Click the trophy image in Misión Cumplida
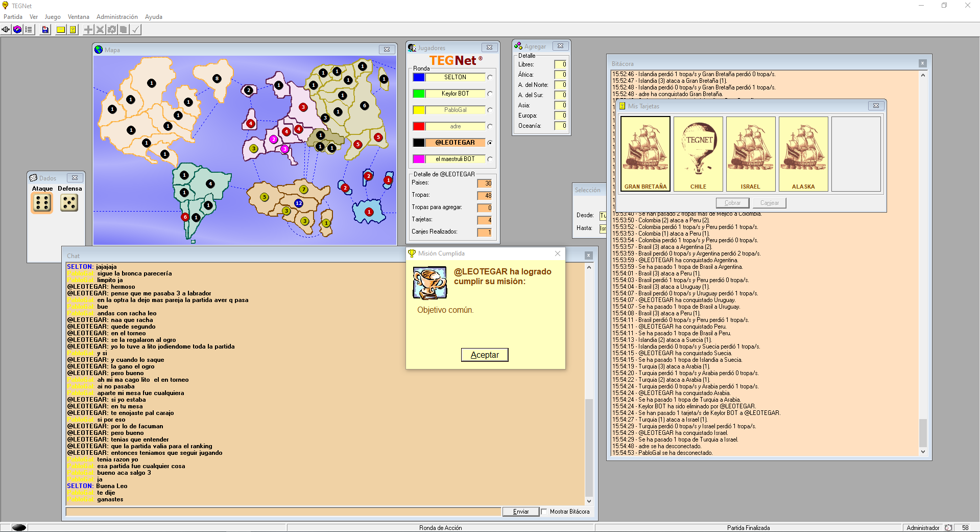This screenshot has height=532, width=980. click(429, 283)
